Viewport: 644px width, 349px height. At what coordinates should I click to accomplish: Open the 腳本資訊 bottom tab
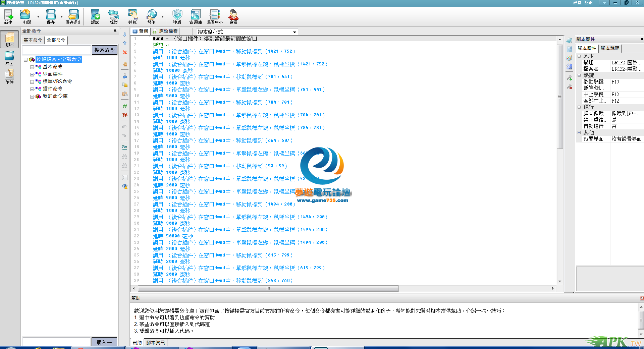(x=156, y=342)
